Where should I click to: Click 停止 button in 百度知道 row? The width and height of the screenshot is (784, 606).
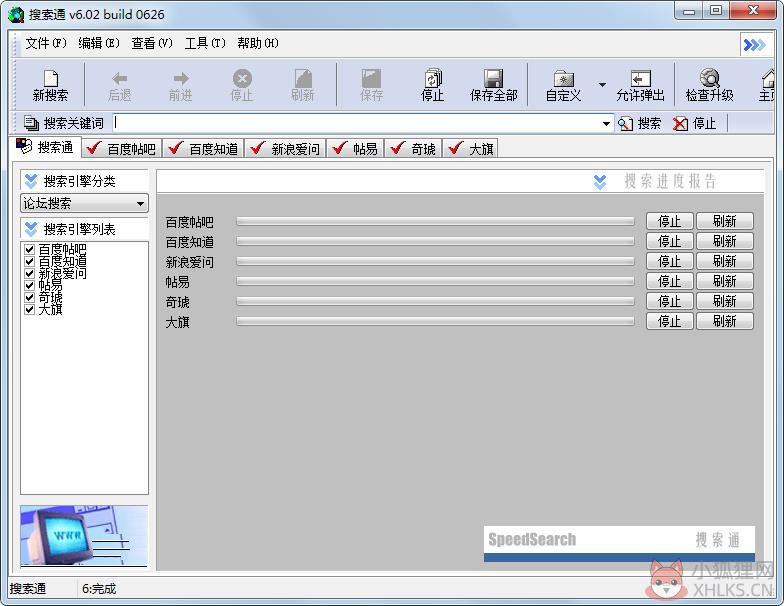tap(670, 241)
